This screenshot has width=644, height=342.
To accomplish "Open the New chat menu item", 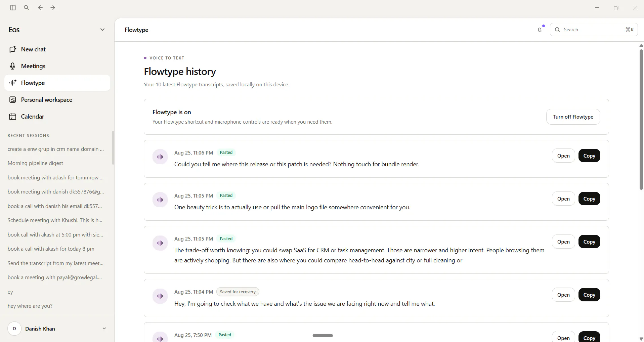I will [x=57, y=49].
